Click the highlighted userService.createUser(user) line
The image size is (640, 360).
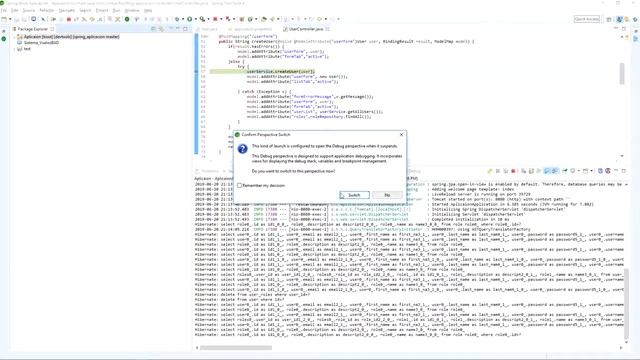coord(281,71)
